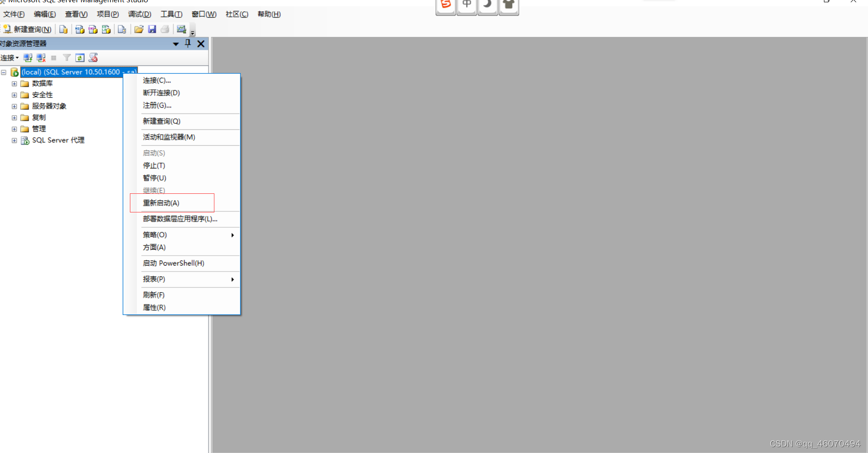
Task: Expand the 服务器对象 folder
Action: [15, 106]
